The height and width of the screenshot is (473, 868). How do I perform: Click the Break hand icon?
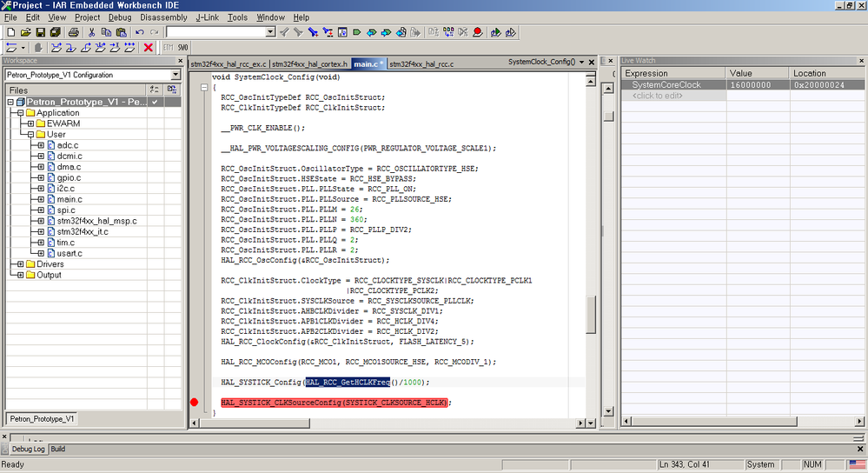(38, 48)
